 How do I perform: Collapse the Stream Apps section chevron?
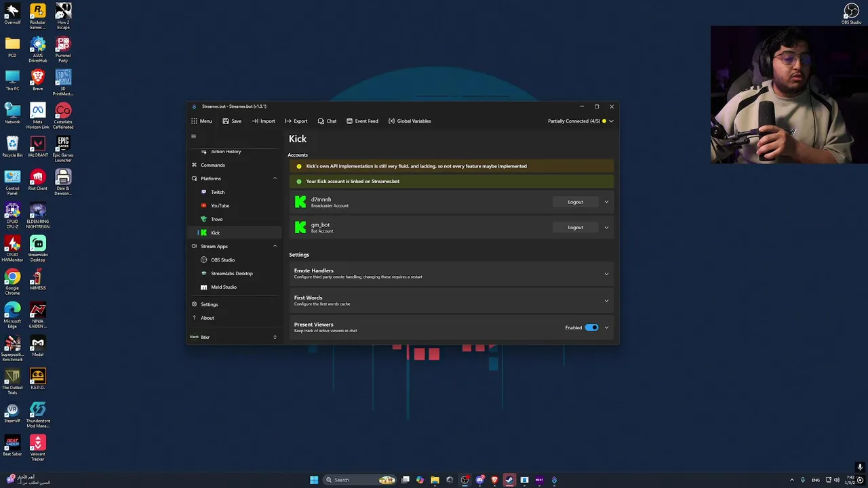point(275,246)
